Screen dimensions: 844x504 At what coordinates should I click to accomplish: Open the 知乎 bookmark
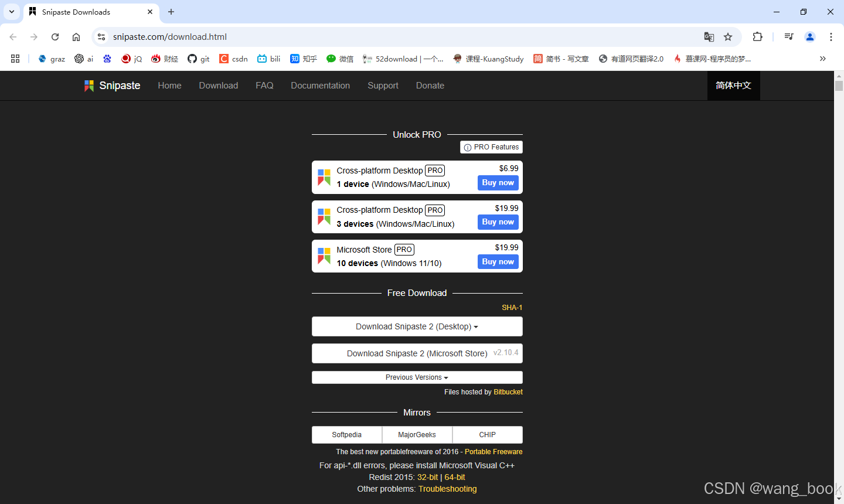point(304,59)
